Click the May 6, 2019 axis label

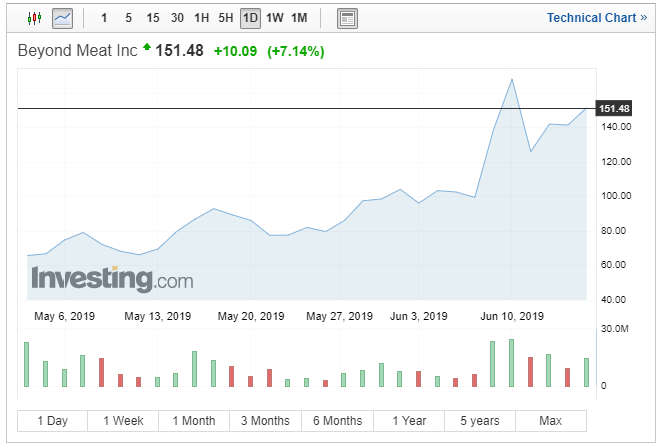click(65, 316)
